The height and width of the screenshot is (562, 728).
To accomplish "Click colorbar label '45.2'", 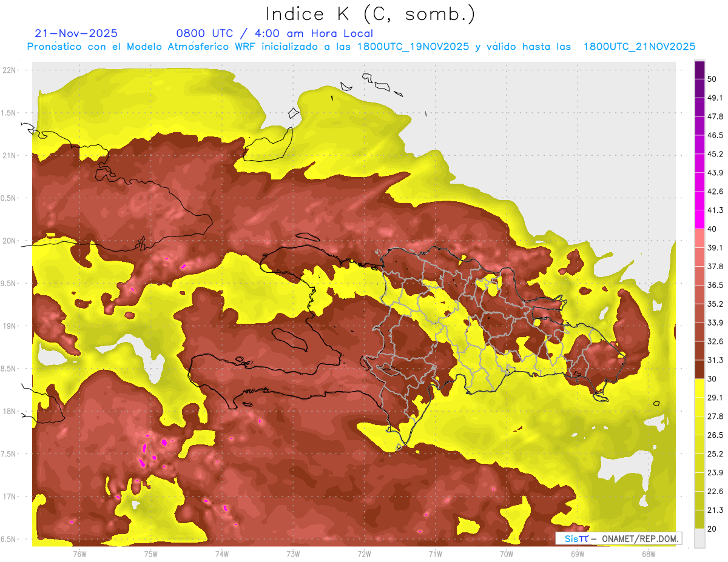I will 715,154.
